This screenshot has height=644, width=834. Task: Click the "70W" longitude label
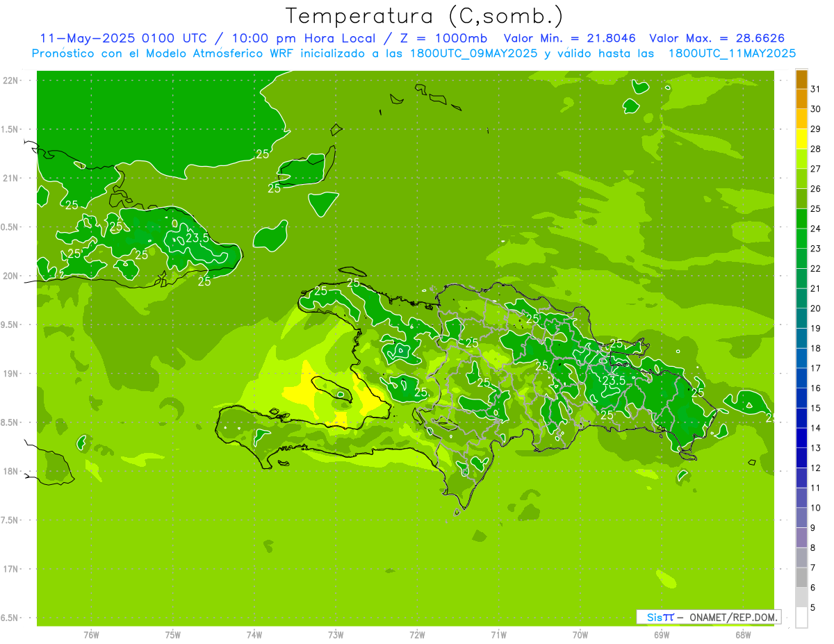click(x=580, y=634)
